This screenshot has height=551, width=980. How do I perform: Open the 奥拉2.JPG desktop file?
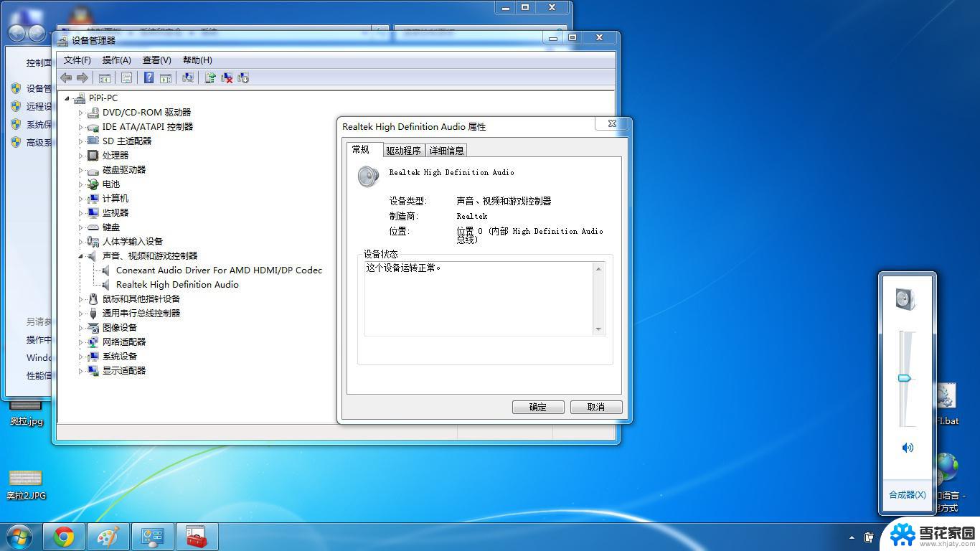(27, 484)
